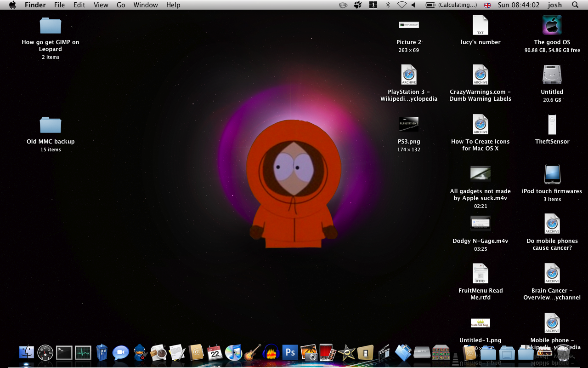Open Address Book next to iCal in Dock

[x=196, y=353]
